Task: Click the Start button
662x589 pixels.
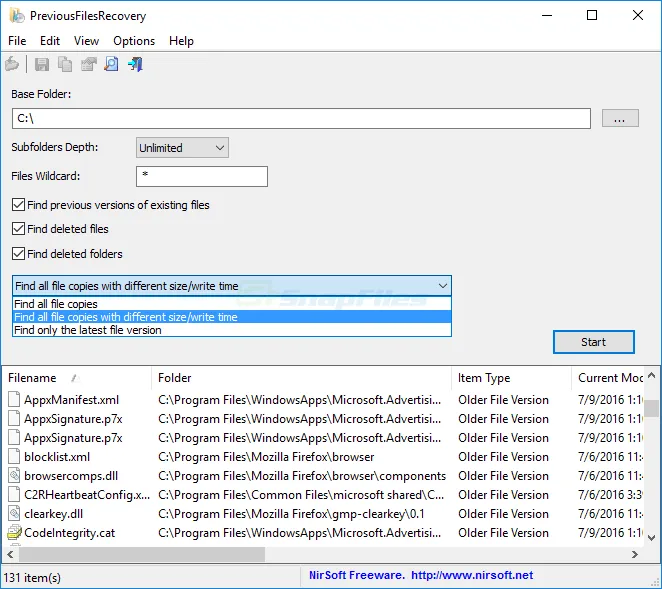Action: pos(594,342)
